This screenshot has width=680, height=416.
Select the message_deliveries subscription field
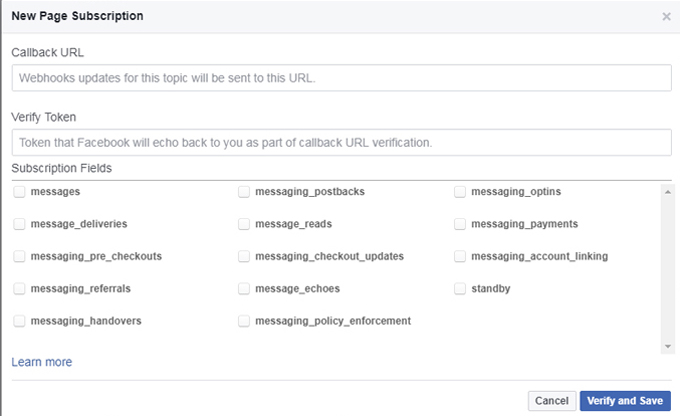pos(19,224)
